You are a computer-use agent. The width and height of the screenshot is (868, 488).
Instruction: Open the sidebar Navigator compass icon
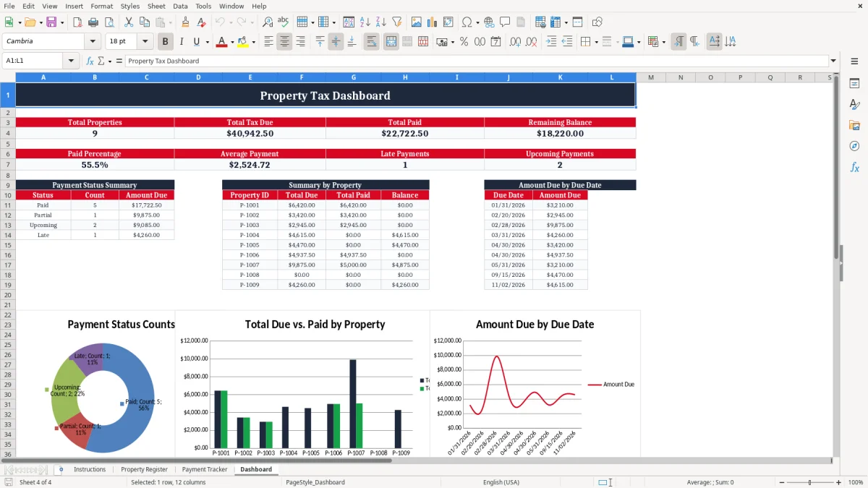[x=854, y=146]
